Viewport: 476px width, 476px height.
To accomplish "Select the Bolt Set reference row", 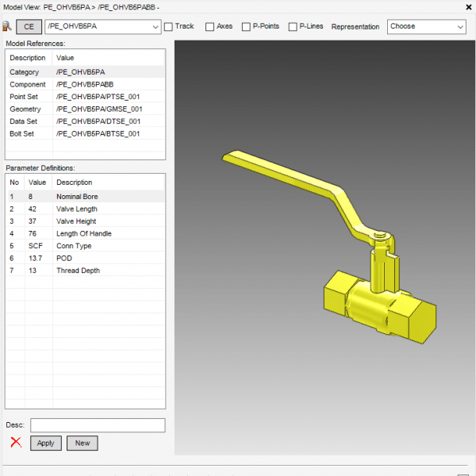I will tap(86, 133).
